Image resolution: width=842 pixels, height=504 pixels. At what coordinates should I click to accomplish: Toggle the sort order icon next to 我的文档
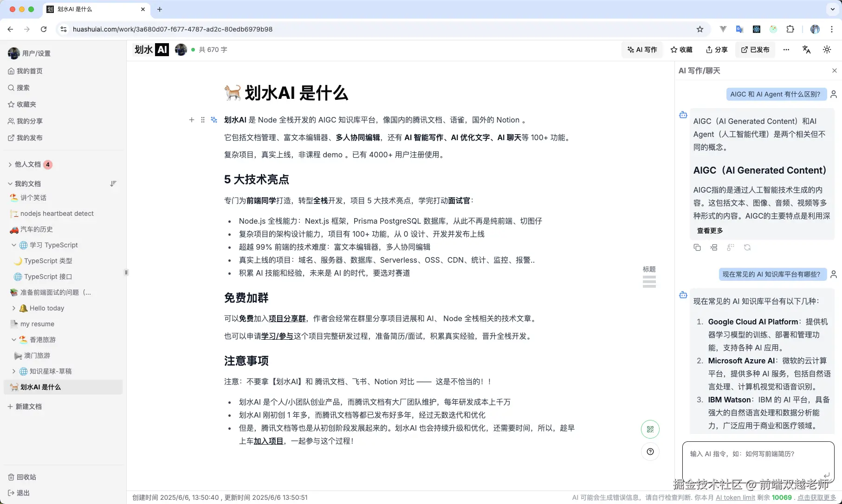pos(113,183)
